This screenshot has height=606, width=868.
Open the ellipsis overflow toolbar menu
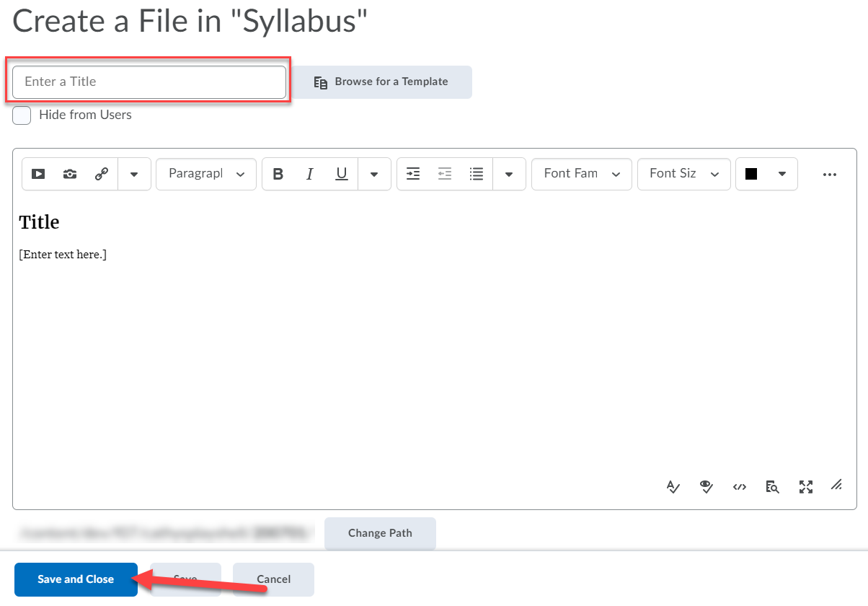point(830,174)
